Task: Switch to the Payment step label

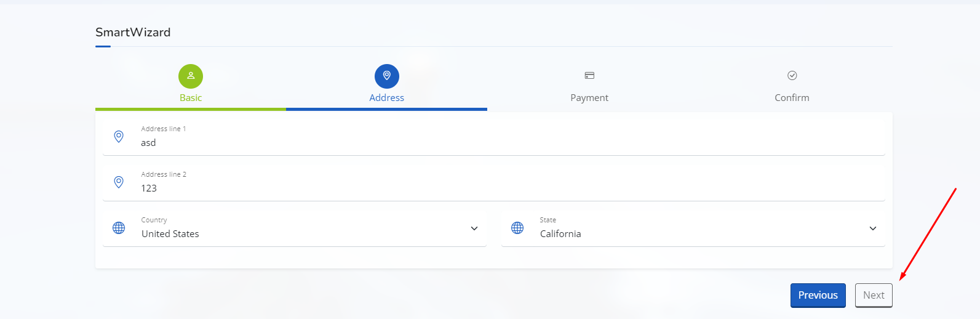Action: (x=589, y=98)
